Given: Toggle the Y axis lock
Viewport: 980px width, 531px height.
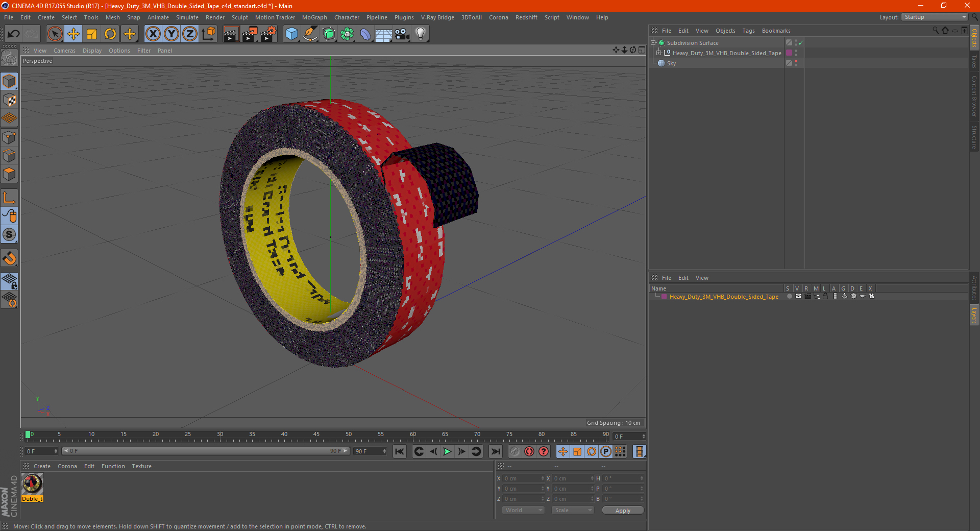Looking at the screenshot, I should pyautogui.click(x=171, y=34).
